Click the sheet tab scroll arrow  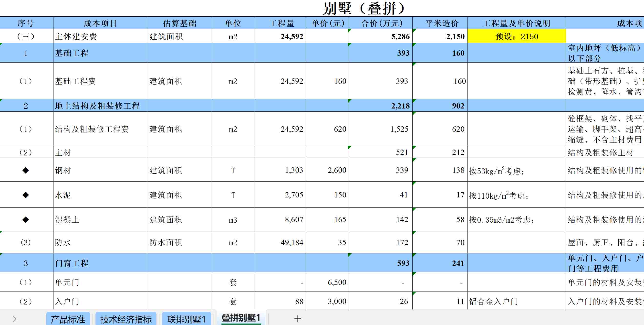click(14, 319)
